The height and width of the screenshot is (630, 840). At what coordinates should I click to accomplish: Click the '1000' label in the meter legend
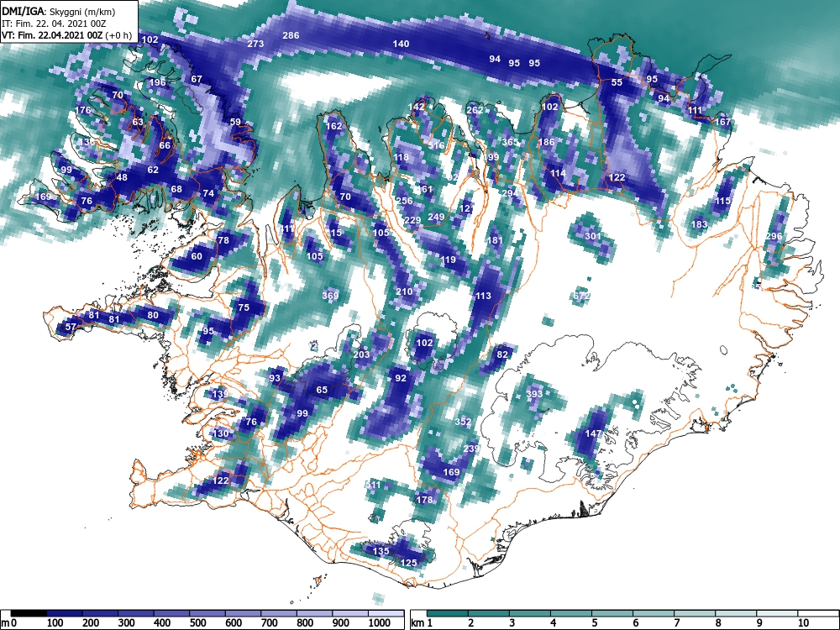(x=380, y=623)
